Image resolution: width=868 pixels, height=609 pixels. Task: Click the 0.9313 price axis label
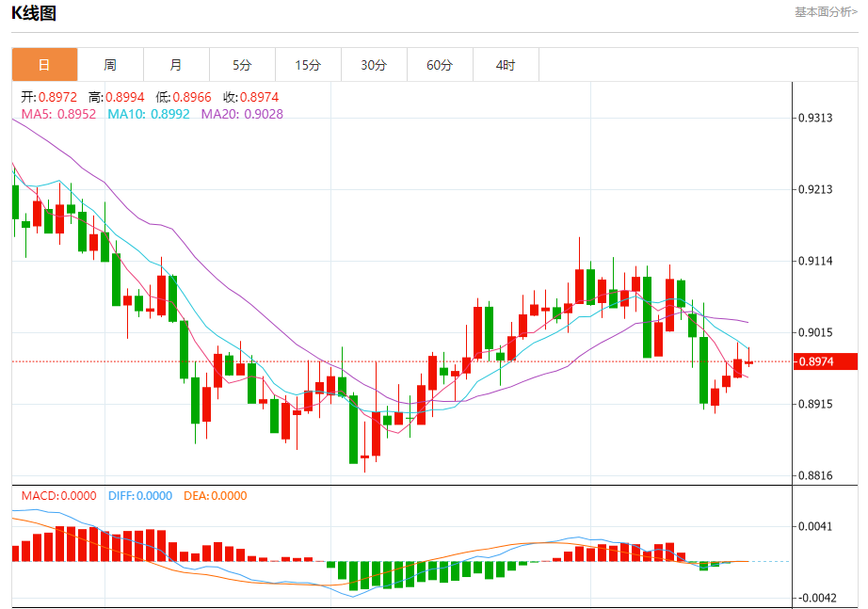(815, 118)
